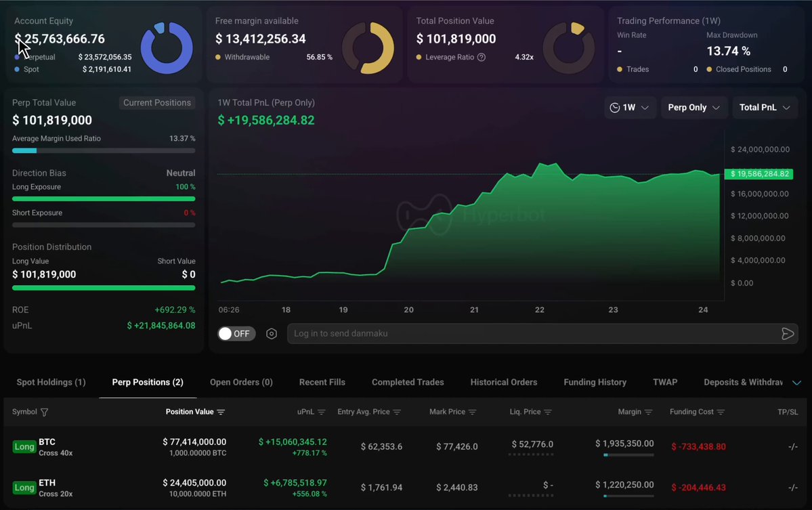Click the Long badge on BTC row
The width and height of the screenshot is (812, 510).
pyautogui.click(x=24, y=447)
